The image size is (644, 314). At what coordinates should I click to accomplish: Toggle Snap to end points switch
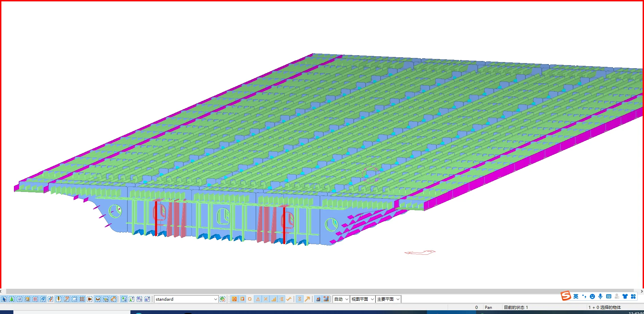point(242,299)
